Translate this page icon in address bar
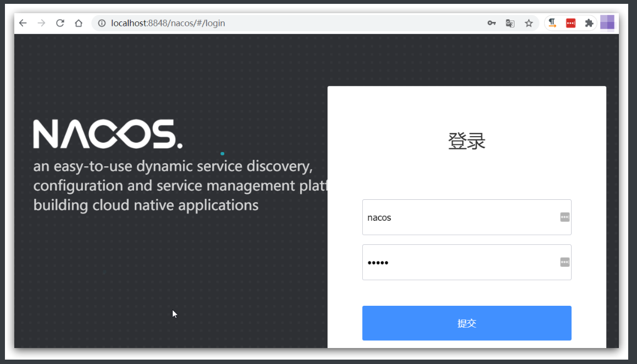Image resolution: width=637 pixels, height=364 pixels. (510, 23)
